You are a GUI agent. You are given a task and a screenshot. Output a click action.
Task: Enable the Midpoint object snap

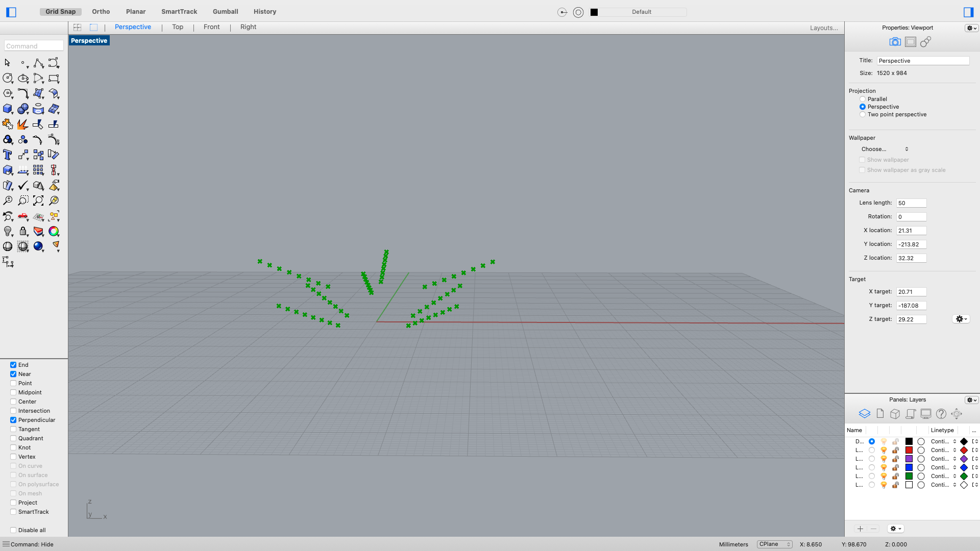point(13,392)
